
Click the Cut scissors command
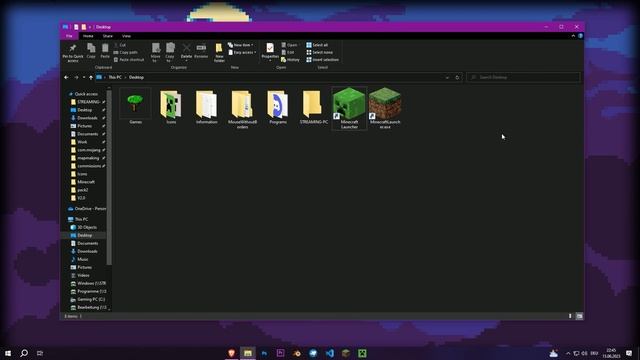(120, 45)
